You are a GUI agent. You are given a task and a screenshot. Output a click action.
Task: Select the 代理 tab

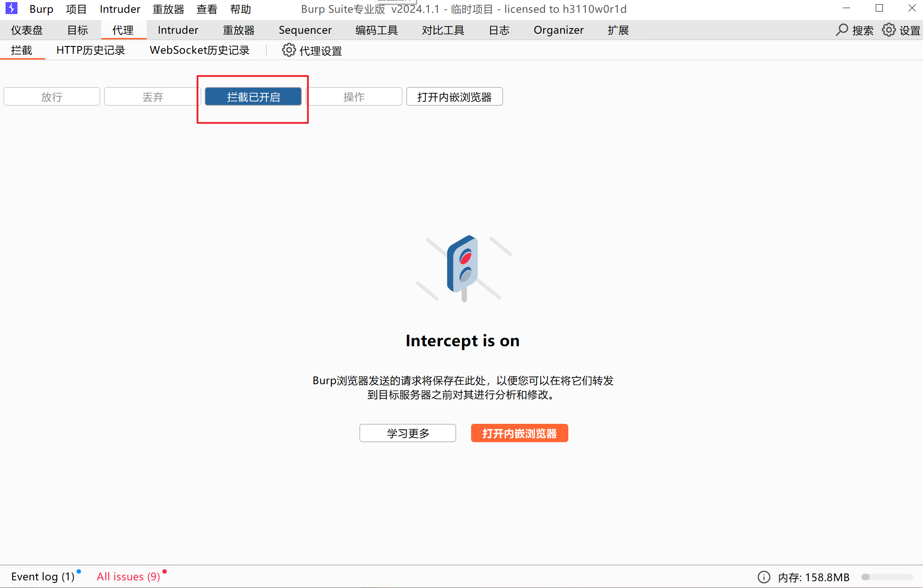pyautogui.click(x=123, y=30)
